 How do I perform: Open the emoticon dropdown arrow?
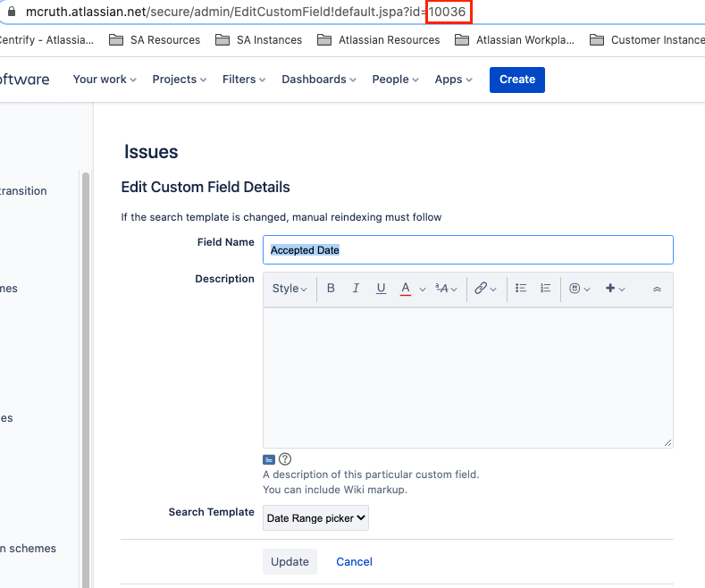click(x=587, y=289)
